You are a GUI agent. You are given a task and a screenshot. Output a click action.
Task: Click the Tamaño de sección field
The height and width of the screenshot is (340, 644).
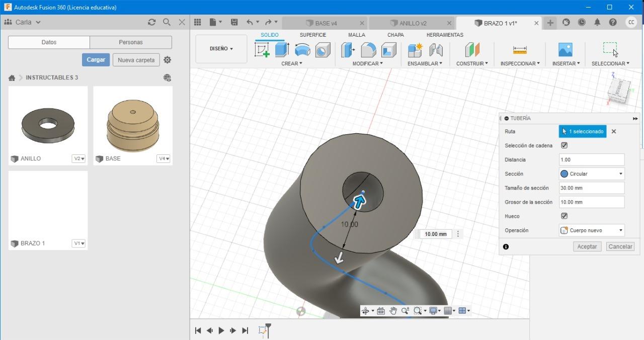pos(592,188)
